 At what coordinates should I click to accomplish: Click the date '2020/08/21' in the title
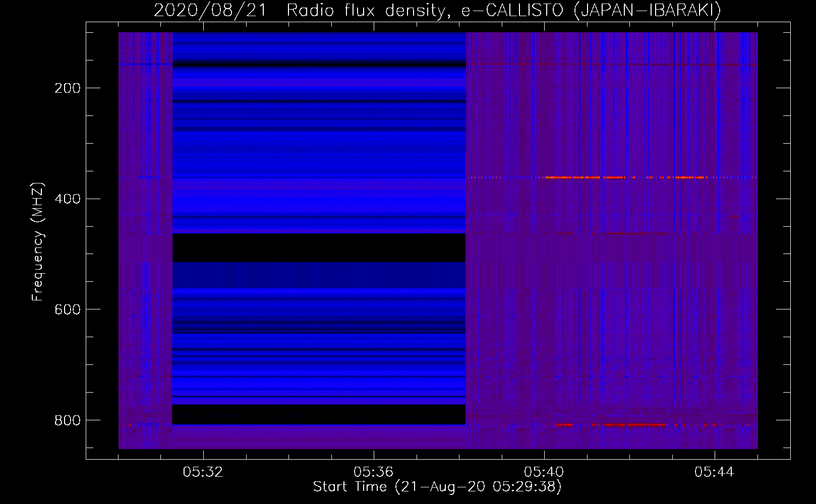point(210,10)
